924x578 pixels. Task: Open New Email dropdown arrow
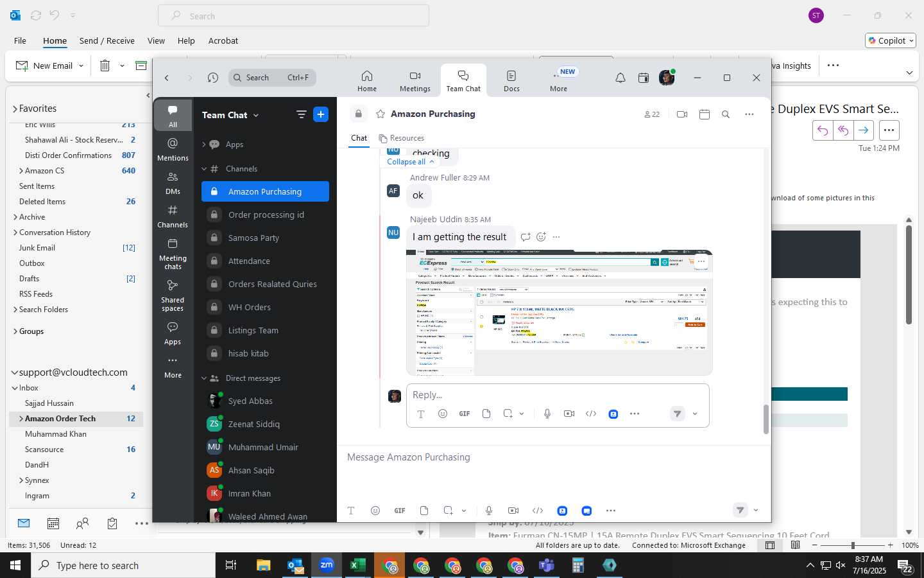(x=81, y=66)
